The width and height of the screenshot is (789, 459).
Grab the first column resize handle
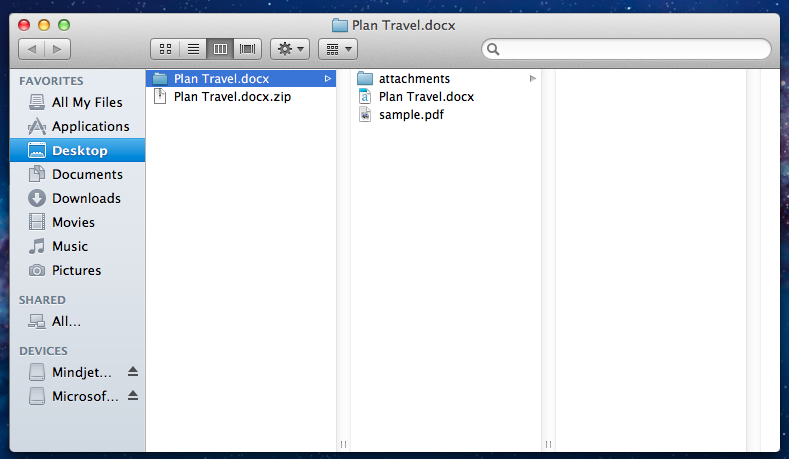[x=343, y=444]
